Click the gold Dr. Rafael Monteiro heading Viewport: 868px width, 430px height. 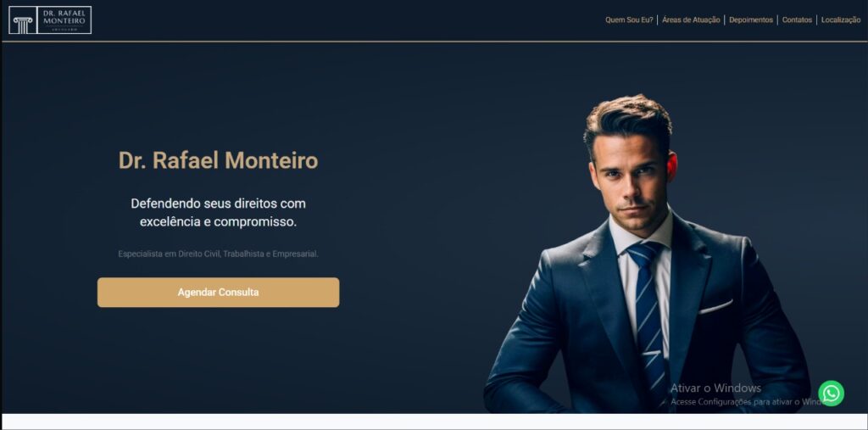pyautogui.click(x=218, y=160)
